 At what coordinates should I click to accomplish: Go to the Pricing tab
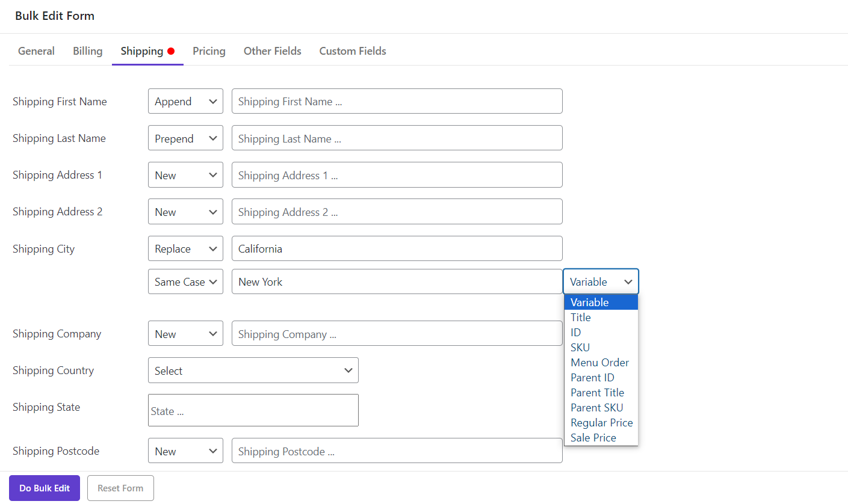click(x=209, y=51)
